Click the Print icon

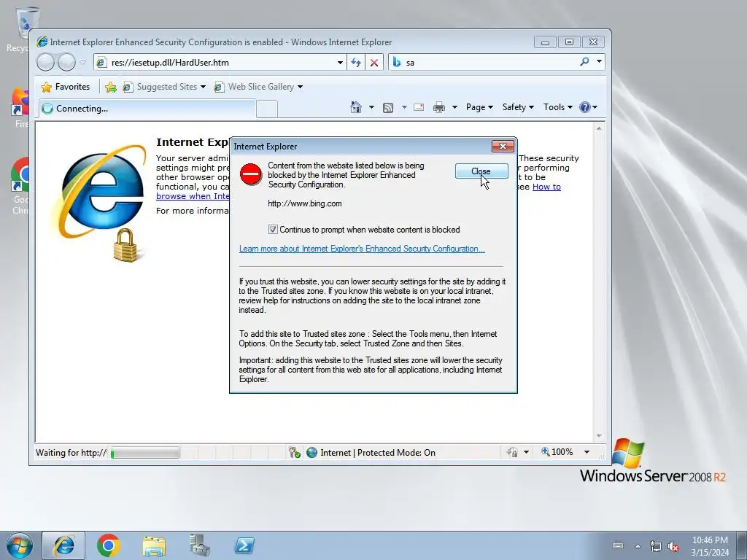438,107
